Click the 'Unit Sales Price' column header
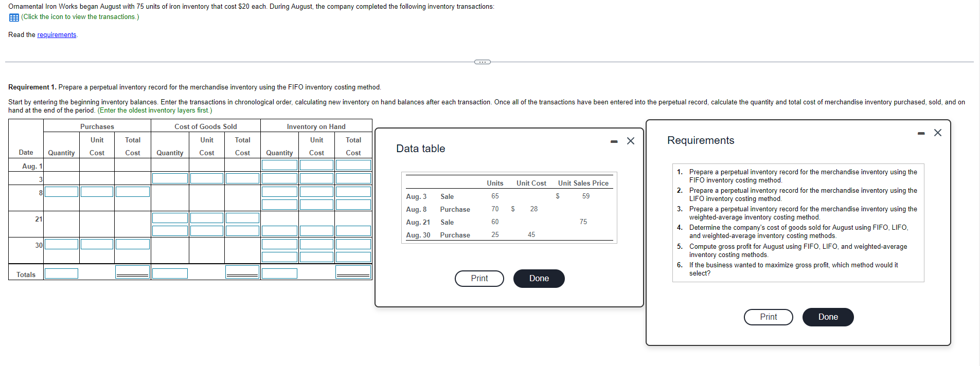This screenshot has width=980, height=366. [583, 184]
